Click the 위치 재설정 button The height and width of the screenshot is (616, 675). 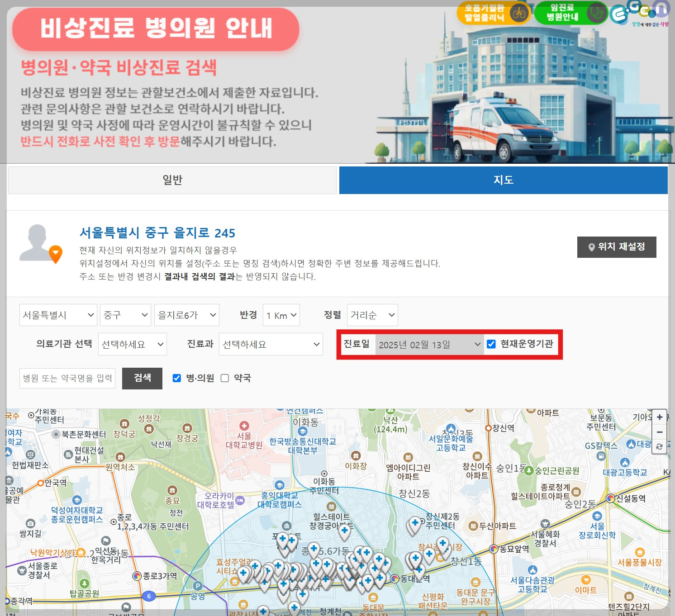pos(616,247)
